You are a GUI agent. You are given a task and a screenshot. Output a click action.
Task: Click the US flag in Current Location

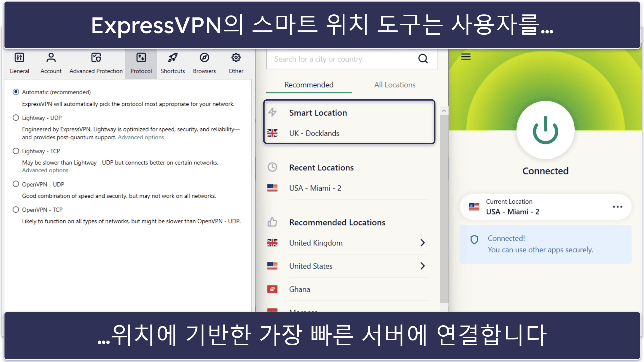click(x=474, y=207)
